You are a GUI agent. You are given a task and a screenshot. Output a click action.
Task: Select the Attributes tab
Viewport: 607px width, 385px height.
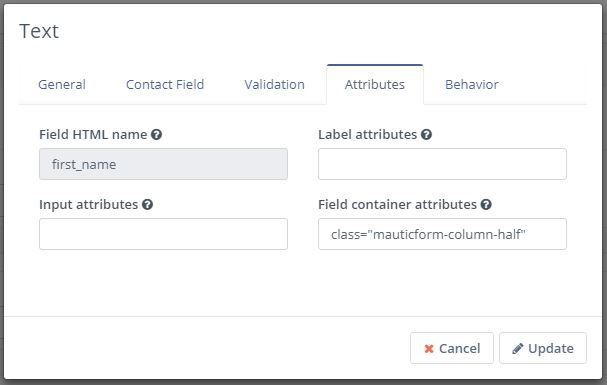pos(375,84)
